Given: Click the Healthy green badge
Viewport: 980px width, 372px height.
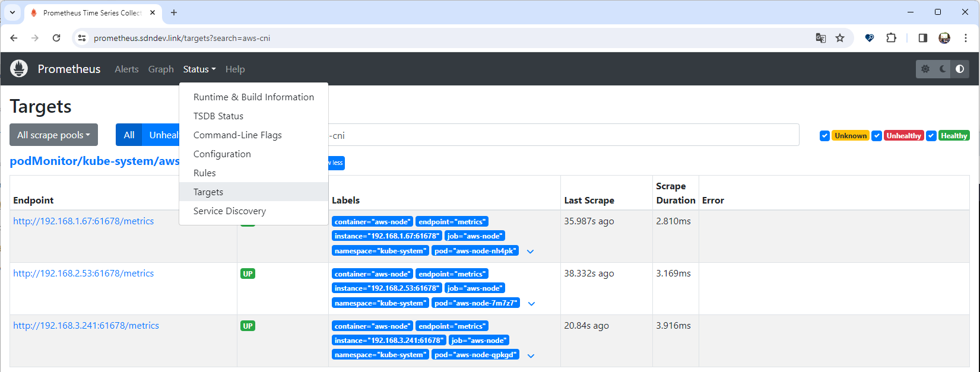Looking at the screenshot, I should click(x=954, y=136).
